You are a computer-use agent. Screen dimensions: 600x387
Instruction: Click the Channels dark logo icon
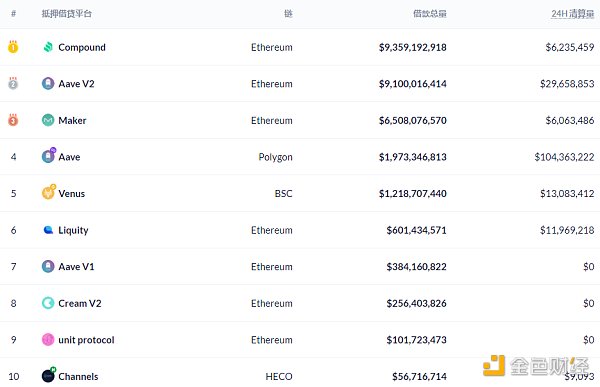coord(49,375)
